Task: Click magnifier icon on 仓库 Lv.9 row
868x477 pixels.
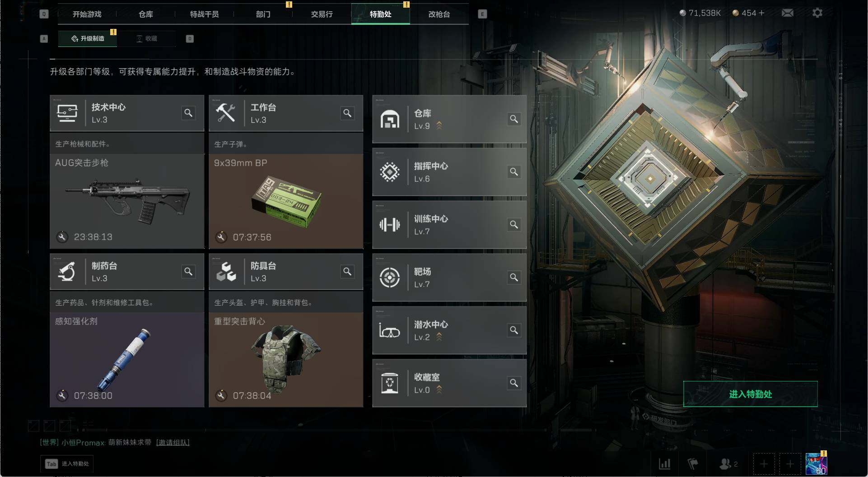Action: pos(514,119)
